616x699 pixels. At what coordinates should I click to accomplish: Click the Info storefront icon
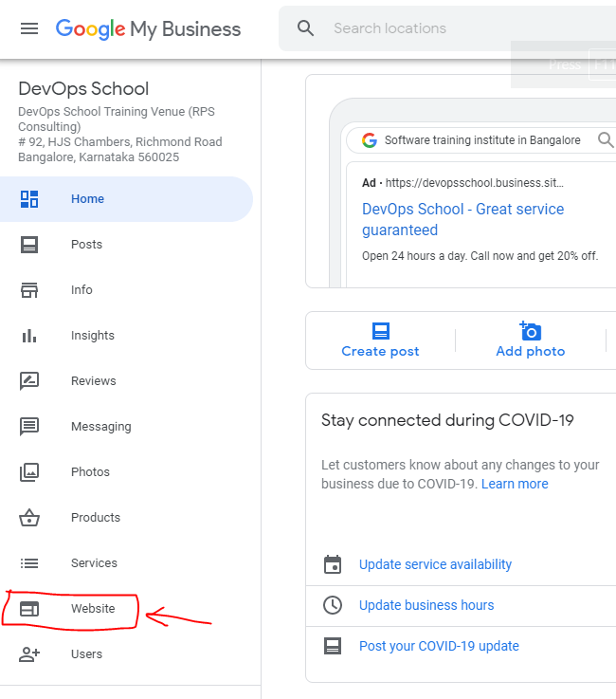coord(29,290)
